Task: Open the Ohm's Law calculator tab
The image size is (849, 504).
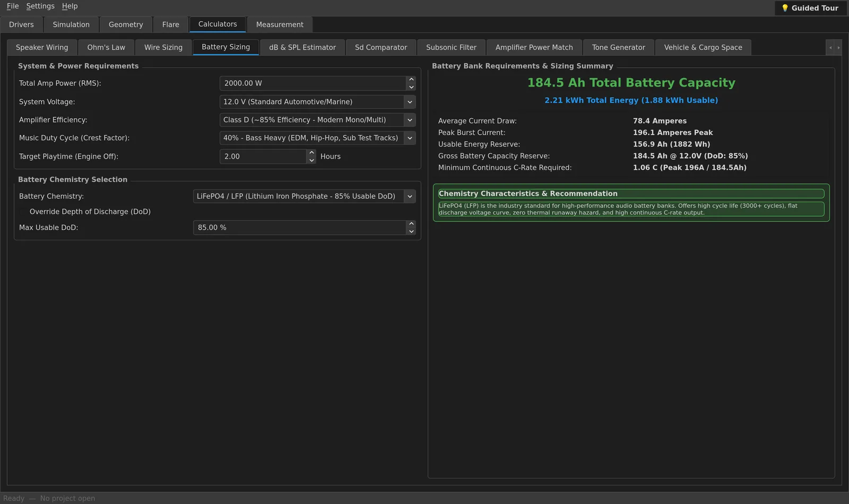Action: 106,47
